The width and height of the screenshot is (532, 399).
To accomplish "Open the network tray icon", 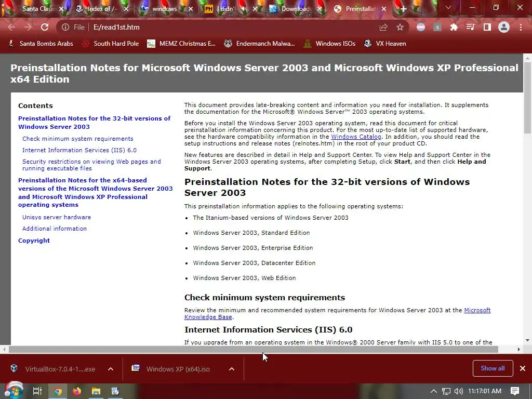I will (446, 391).
